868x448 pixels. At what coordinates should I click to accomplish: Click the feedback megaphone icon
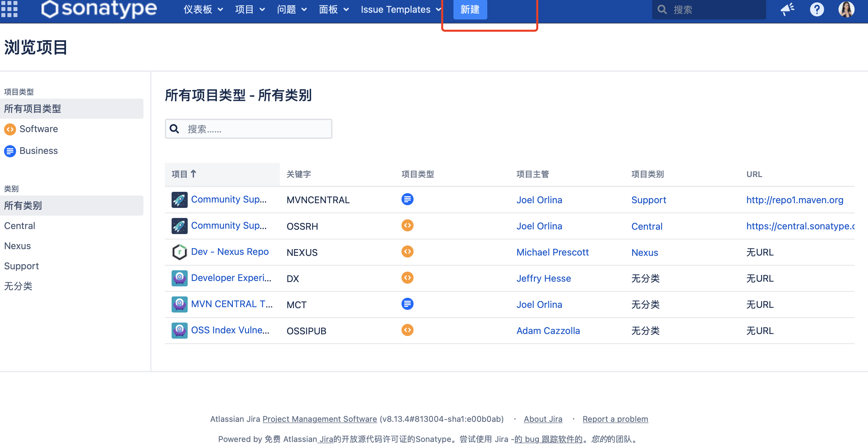pyautogui.click(x=787, y=9)
